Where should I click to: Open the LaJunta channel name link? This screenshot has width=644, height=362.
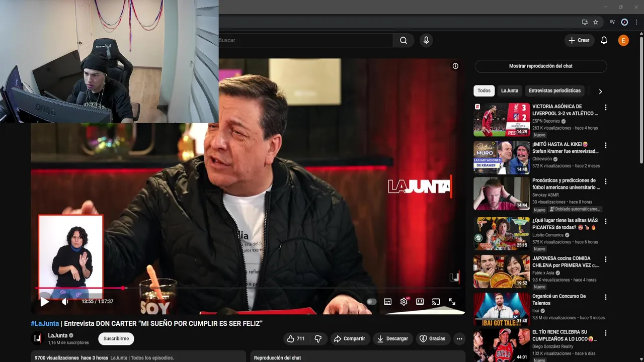point(58,335)
